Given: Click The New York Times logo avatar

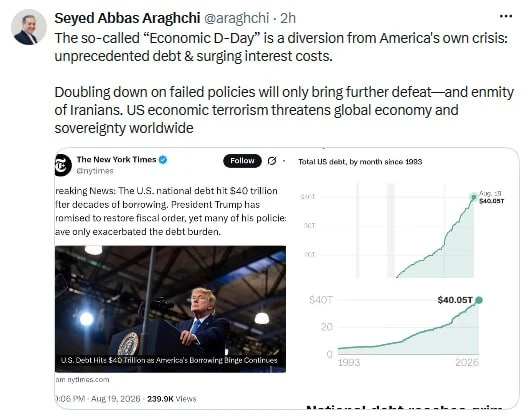Looking at the screenshot, I should (x=63, y=165).
